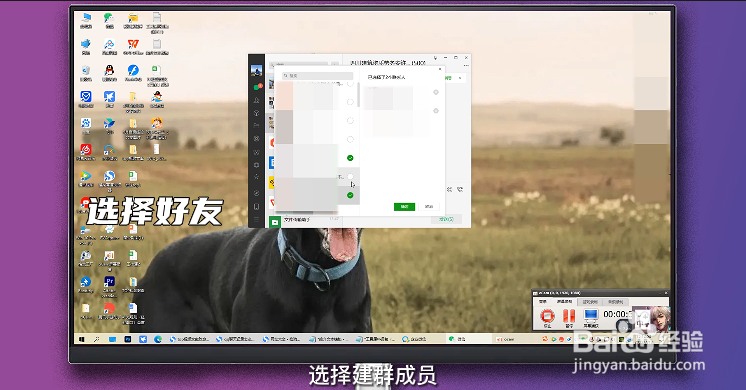Open the Moments icon in WeChat sidebar
746x390 pixels.
click(x=256, y=138)
